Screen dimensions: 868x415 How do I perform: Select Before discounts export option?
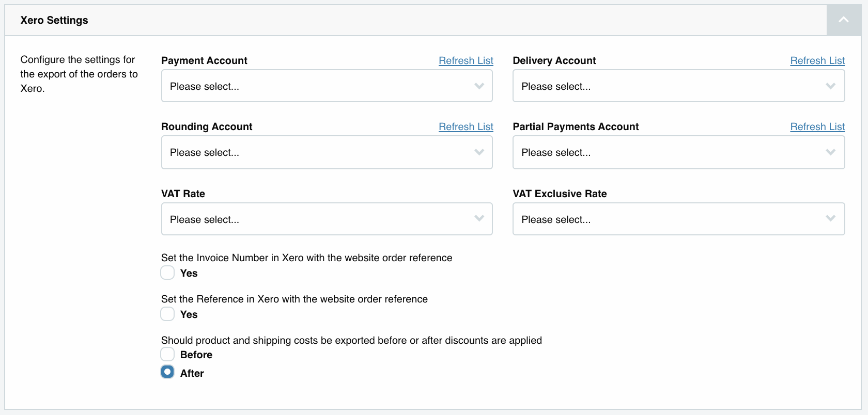tap(167, 354)
